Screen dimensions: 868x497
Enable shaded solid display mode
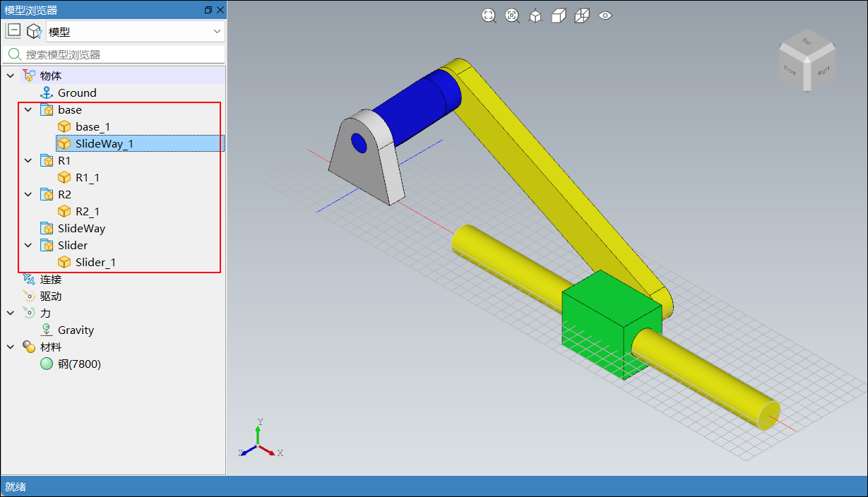tap(559, 16)
